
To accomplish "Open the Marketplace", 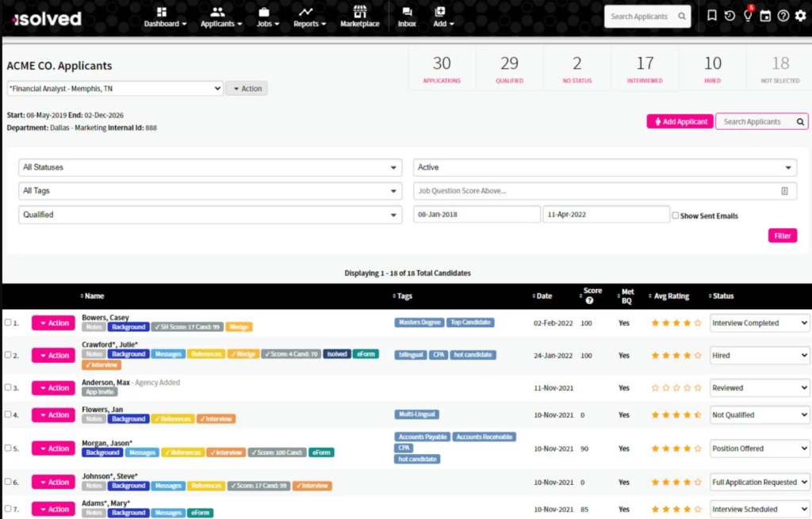I will coord(359,19).
